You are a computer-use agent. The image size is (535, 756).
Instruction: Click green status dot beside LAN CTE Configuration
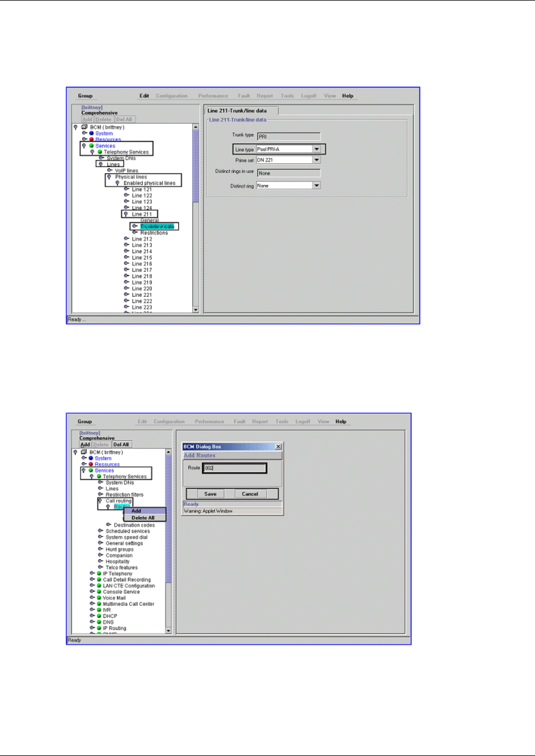click(99, 585)
